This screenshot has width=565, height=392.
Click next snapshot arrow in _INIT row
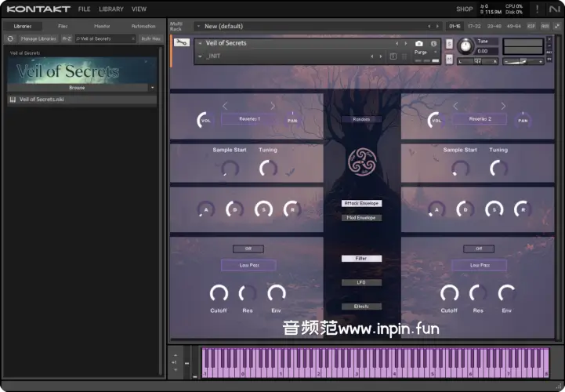click(381, 56)
